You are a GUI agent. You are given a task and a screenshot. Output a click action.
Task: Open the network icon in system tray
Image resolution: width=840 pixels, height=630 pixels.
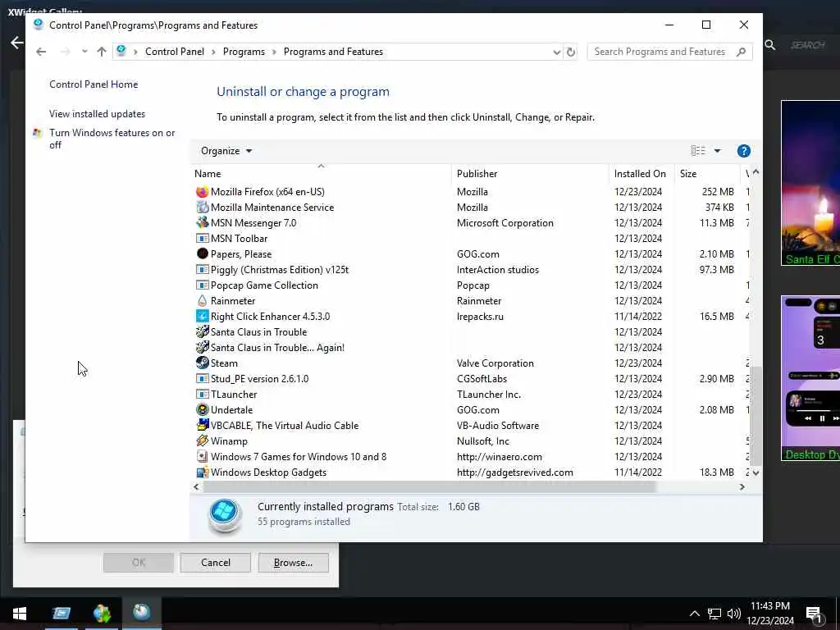[714, 614]
